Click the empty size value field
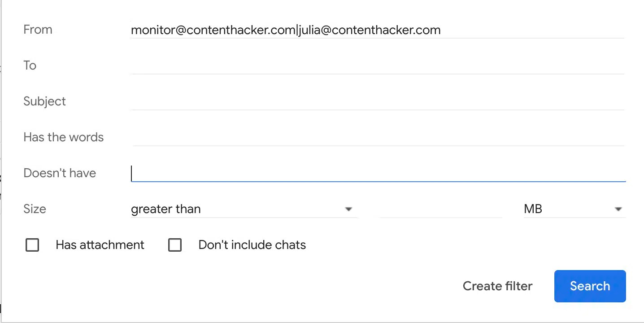The width and height of the screenshot is (644, 323). coord(439,209)
